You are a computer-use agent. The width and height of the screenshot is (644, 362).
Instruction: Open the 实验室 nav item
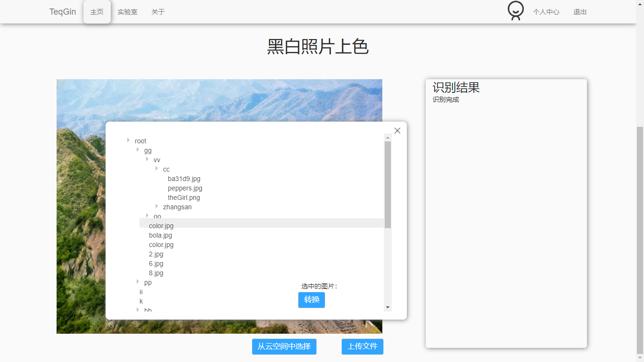(127, 12)
